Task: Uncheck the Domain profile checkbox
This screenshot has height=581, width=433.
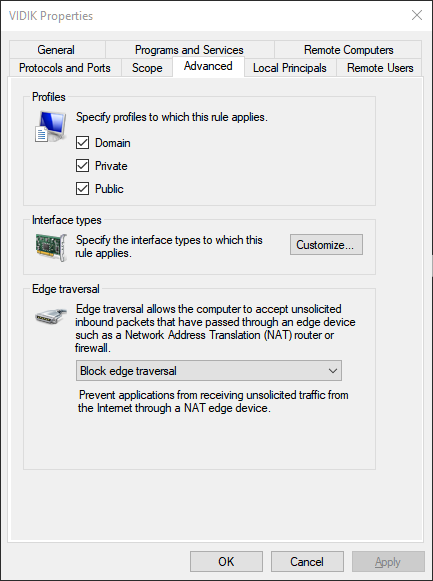Action: point(82,143)
